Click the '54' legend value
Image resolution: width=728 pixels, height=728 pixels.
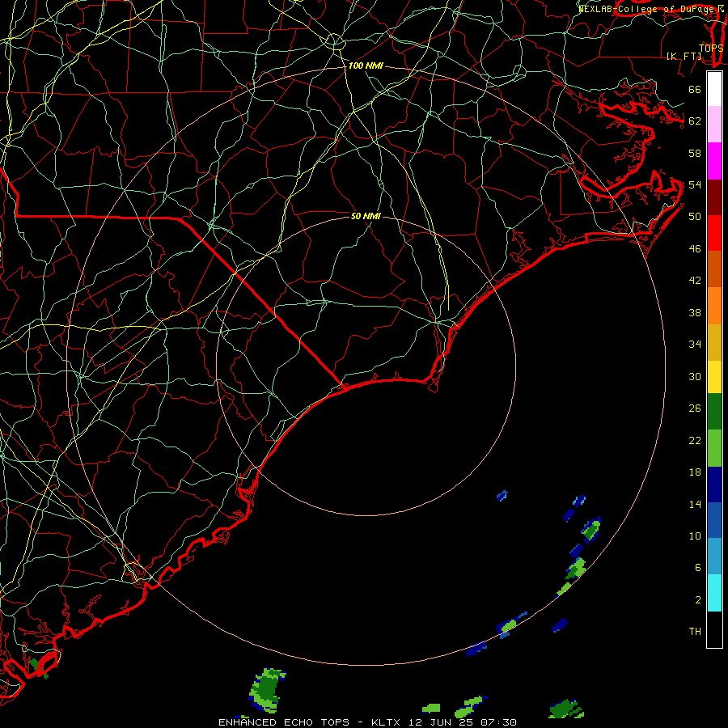[x=695, y=184]
